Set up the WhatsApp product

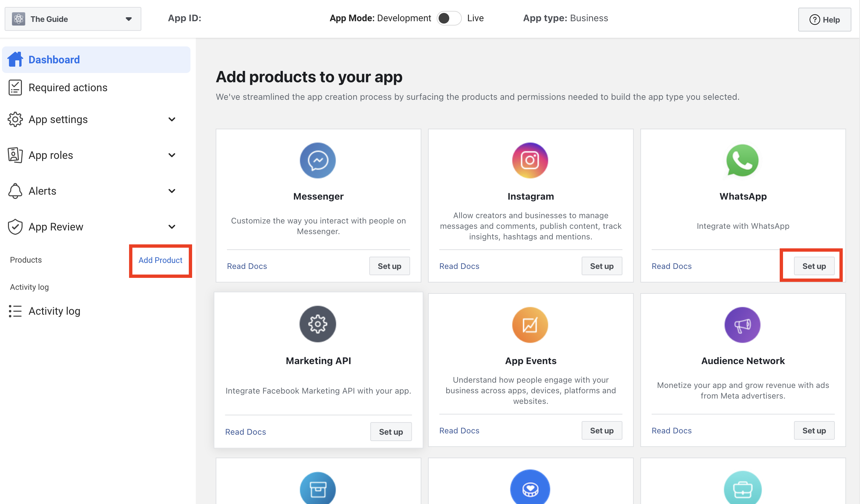[814, 266]
